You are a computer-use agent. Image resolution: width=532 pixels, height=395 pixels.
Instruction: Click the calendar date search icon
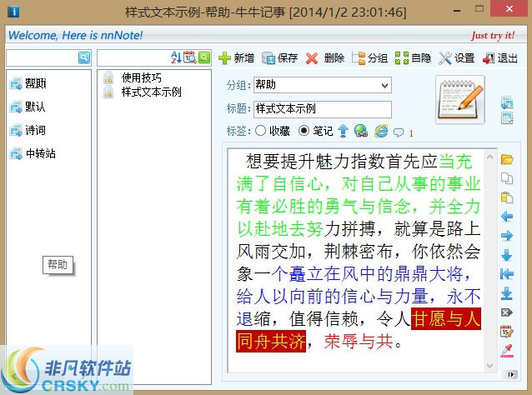(x=189, y=57)
